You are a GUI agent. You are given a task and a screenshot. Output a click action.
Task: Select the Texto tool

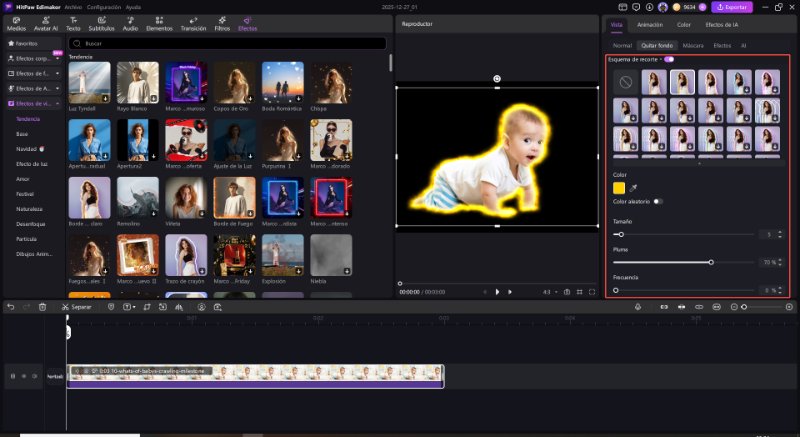point(73,24)
